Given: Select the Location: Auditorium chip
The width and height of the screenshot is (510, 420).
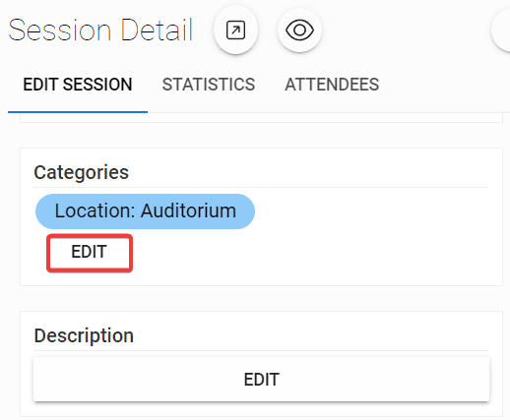Looking at the screenshot, I should [x=145, y=210].
